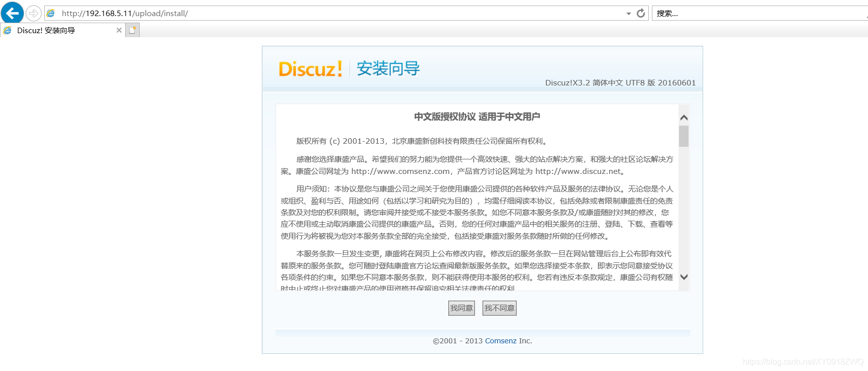Image resolution: width=868 pixels, height=371 pixels.
Task: Click the 我同意 agree button
Action: 461,308
